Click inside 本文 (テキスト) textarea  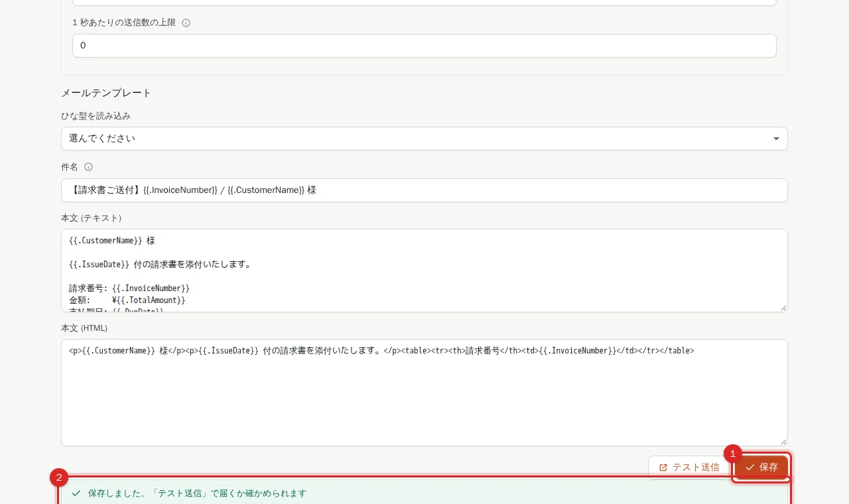pyautogui.click(x=424, y=271)
